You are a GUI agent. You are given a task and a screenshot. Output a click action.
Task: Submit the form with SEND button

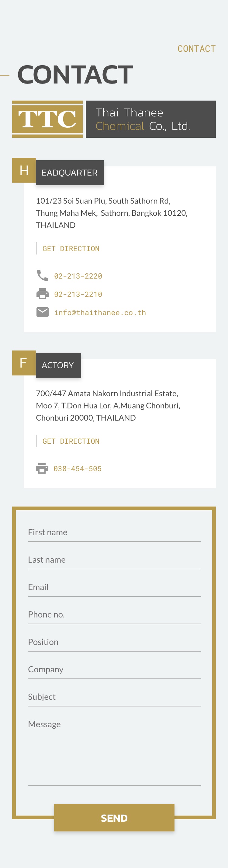[114, 818]
